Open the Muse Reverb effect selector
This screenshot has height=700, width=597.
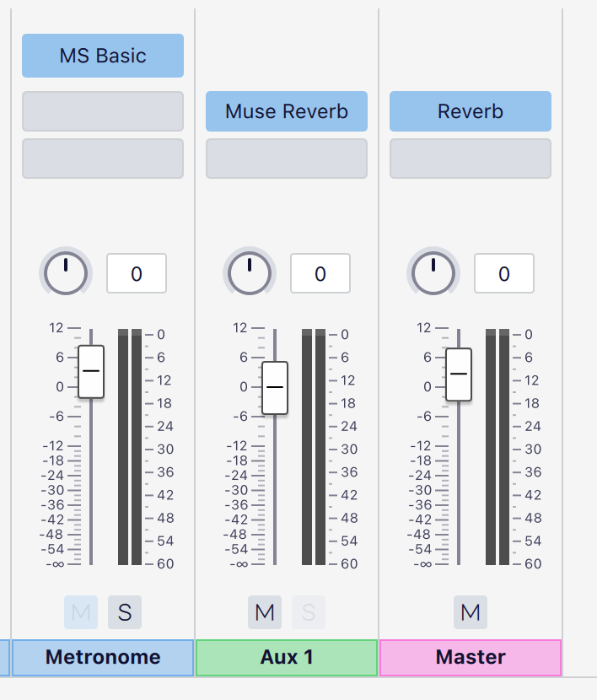286,110
